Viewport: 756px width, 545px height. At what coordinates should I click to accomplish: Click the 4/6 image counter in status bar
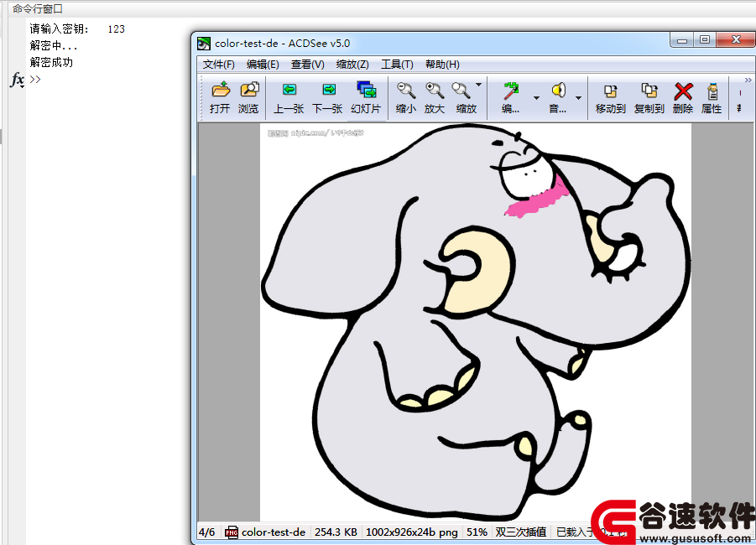point(207,532)
